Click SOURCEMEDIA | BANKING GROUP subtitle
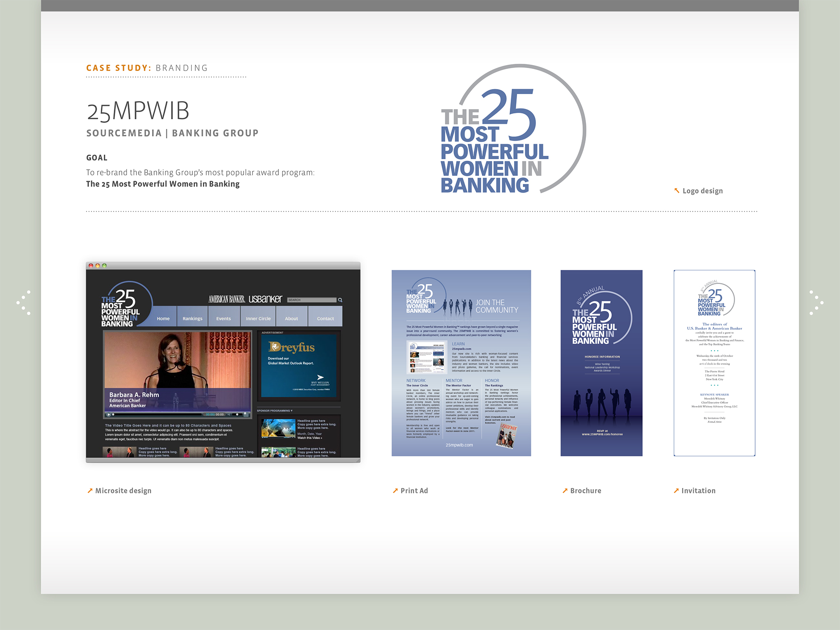 [172, 133]
